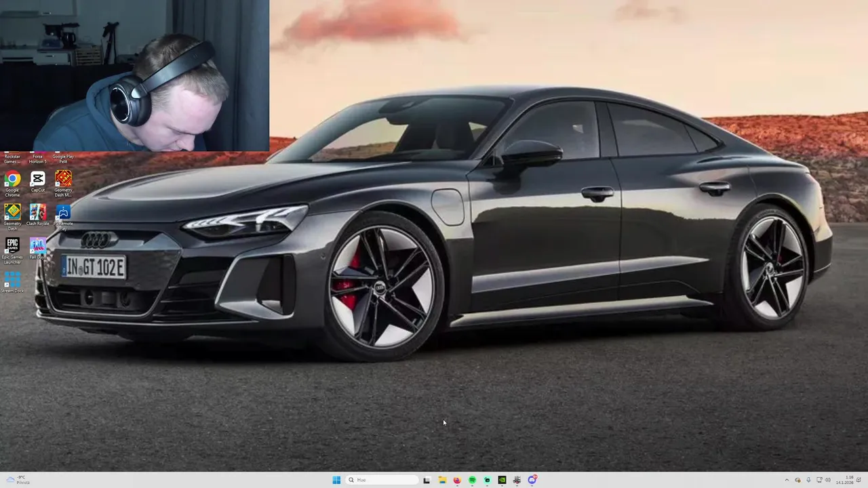Switch to Spotify in taskbar

click(x=472, y=480)
